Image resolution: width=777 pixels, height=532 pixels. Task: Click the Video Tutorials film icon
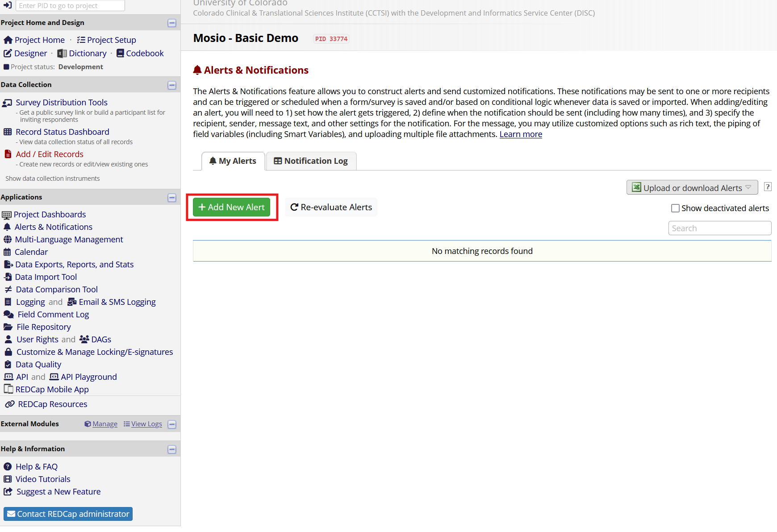pos(8,479)
